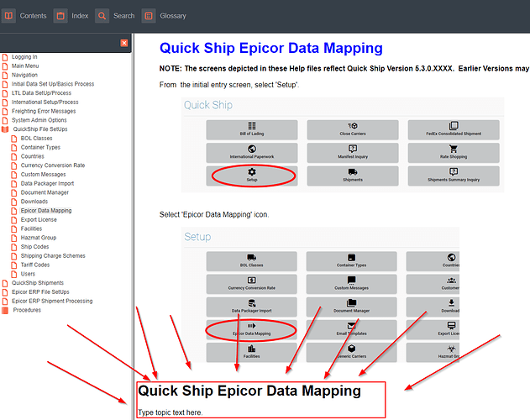
Task: Click the blue page title heading
Action: [x=271, y=48]
